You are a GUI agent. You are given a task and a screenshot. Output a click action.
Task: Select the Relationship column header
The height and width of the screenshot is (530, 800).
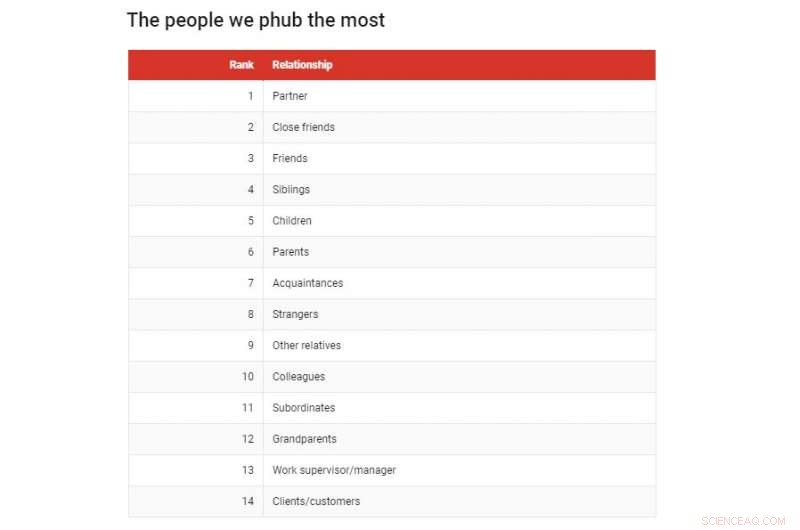[302, 65]
